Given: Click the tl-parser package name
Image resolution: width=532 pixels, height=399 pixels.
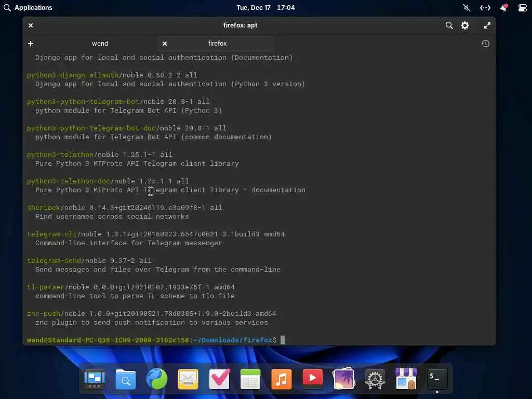Looking at the screenshot, I should click(x=46, y=287).
